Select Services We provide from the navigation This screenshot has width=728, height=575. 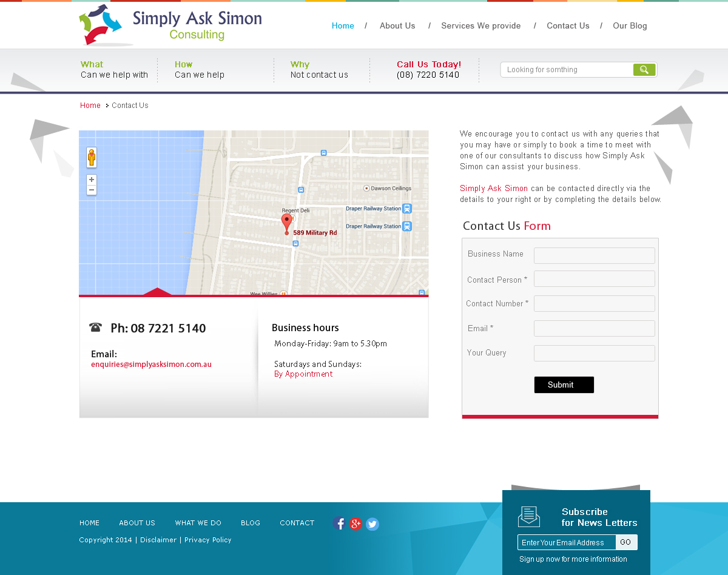point(480,25)
